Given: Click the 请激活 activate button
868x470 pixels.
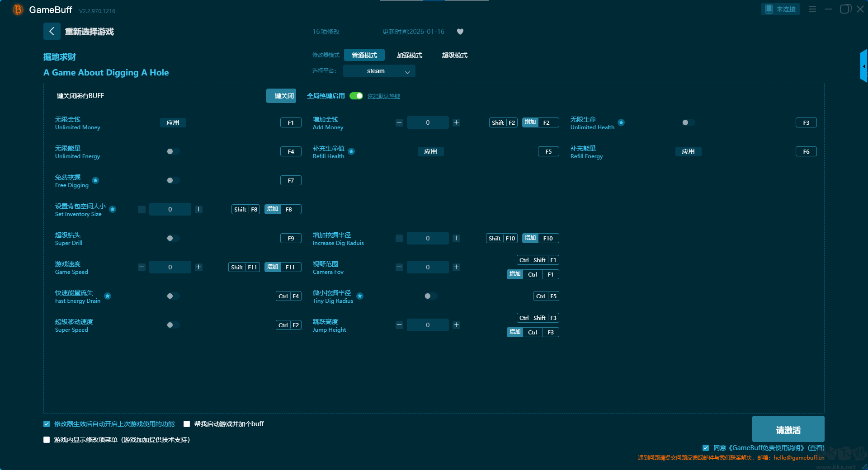Looking at the screenshot, I should click(788, 429).
